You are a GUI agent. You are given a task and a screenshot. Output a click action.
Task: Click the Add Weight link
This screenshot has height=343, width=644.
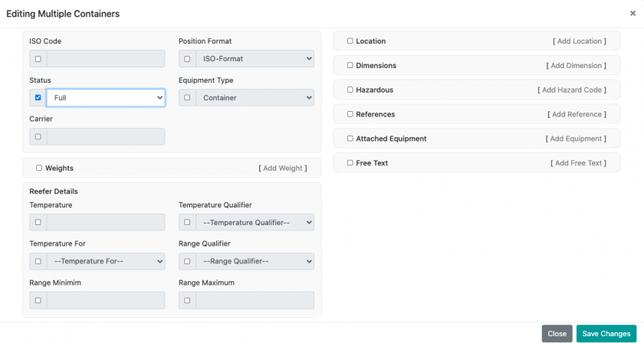(283, 168)
